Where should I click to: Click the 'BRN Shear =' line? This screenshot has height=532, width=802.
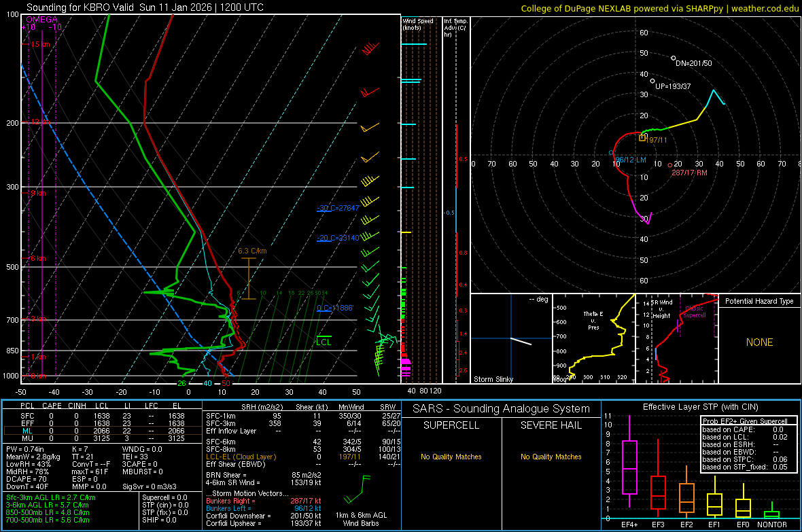(264, 475)
